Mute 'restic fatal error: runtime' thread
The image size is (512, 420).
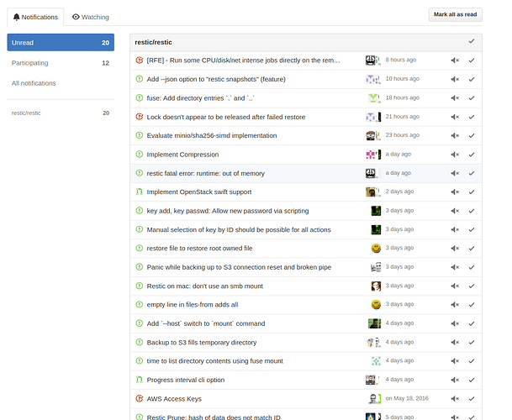pos(455,173)
